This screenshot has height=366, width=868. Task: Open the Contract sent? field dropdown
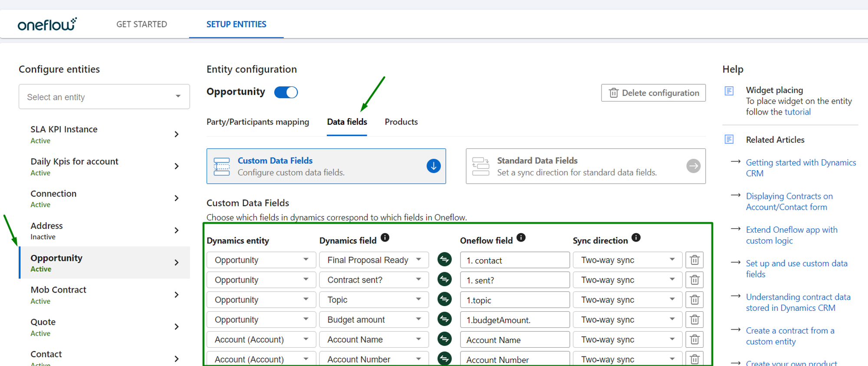[x=374, y=280]
